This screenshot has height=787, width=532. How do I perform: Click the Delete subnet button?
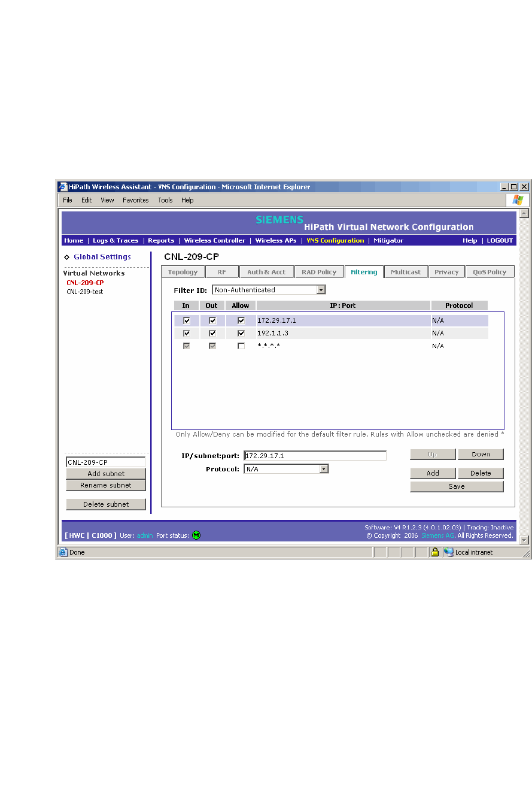pyautogui.click(x=106, y=504)
